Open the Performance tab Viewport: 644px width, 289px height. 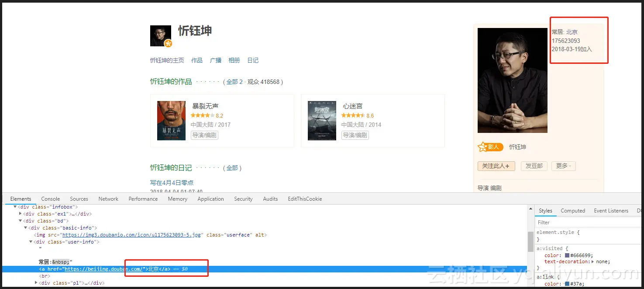[x=143, y=199]
